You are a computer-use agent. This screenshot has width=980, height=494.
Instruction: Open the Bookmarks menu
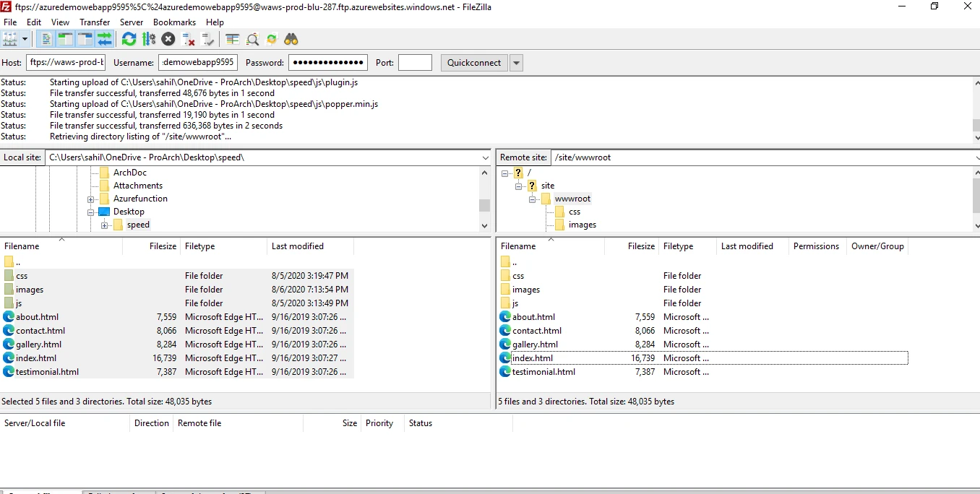pyautogui.click(x=174, y=22)
